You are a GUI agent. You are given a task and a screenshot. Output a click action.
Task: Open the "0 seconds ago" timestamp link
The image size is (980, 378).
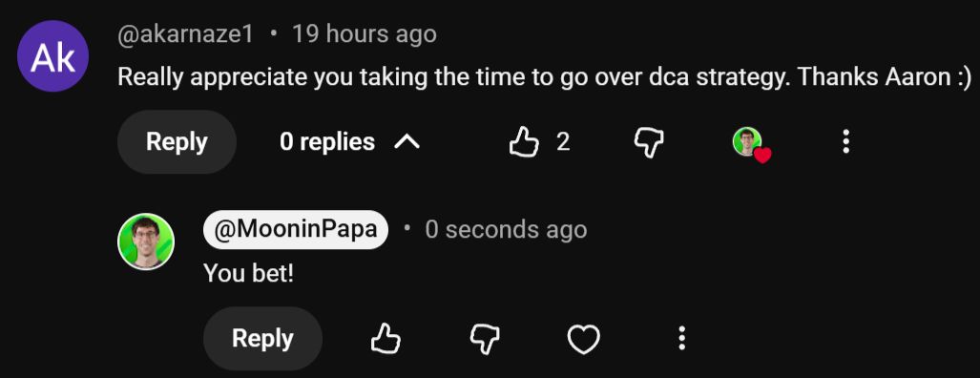point(507,230)
